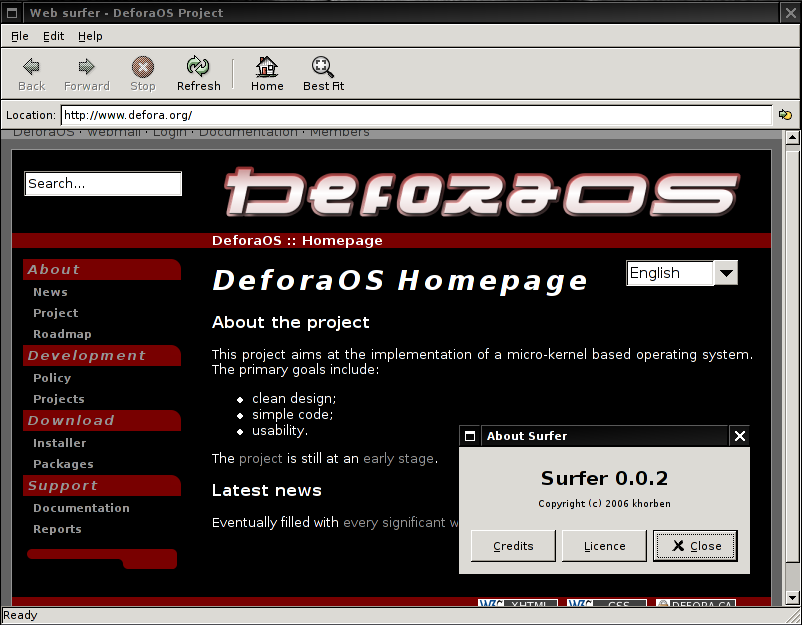
Task: Click the Location URL field
Action: 415,115
